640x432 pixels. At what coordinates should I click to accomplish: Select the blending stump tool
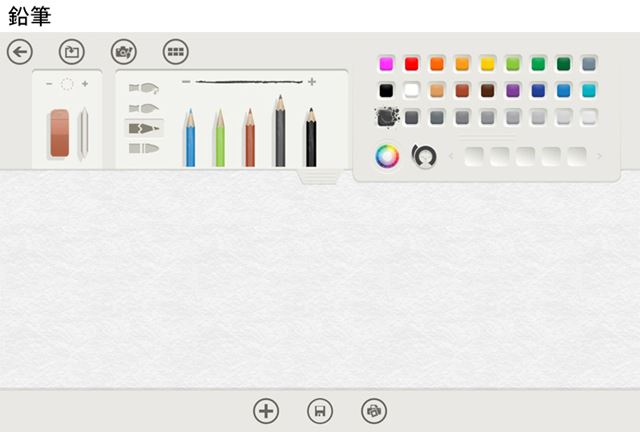[84, 134]
